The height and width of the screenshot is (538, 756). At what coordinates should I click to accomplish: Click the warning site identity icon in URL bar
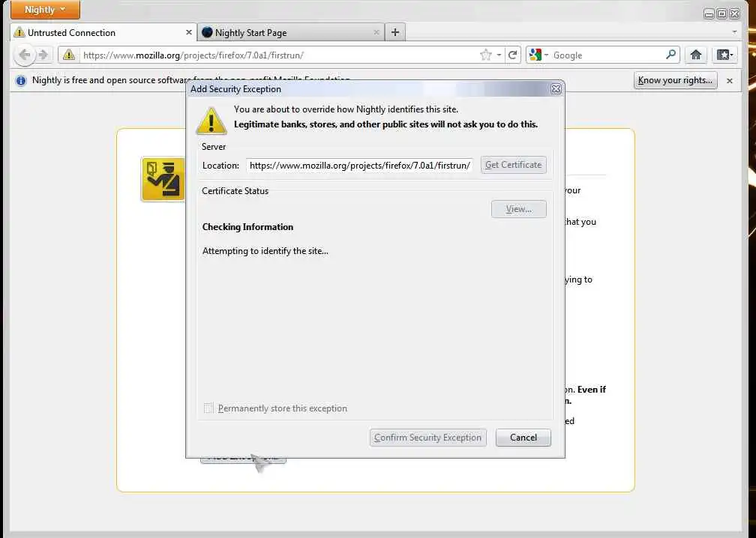coord(69,55)
